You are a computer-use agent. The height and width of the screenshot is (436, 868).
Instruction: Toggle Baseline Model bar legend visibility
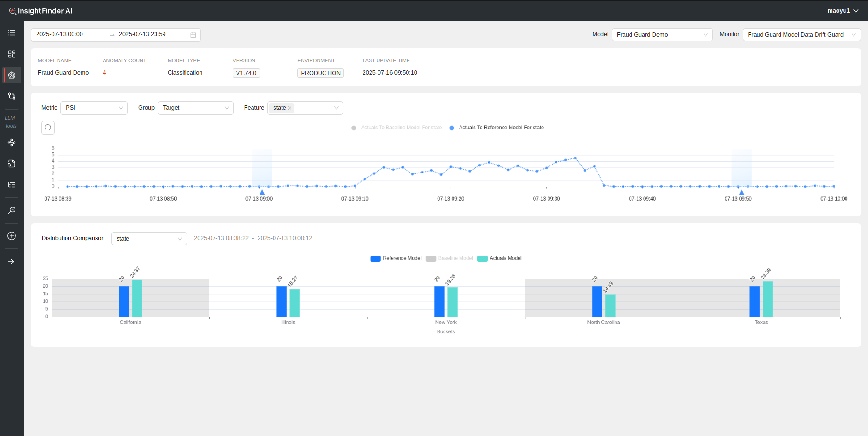[x=450, y=258]
